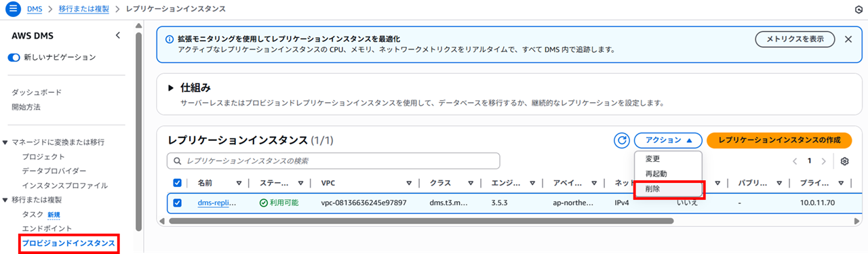Click メトリクスを表示 button
868x254 pixels.
click(795, 39)
